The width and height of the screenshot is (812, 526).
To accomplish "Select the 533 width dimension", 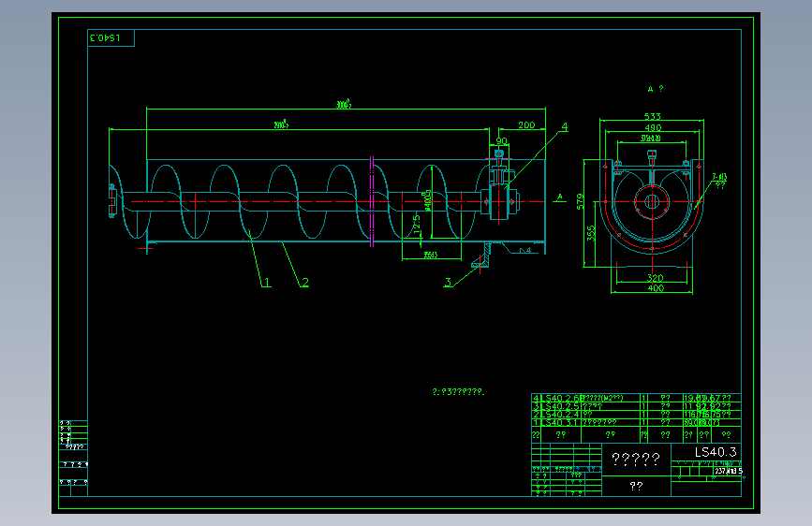I will tap(653, 116).
